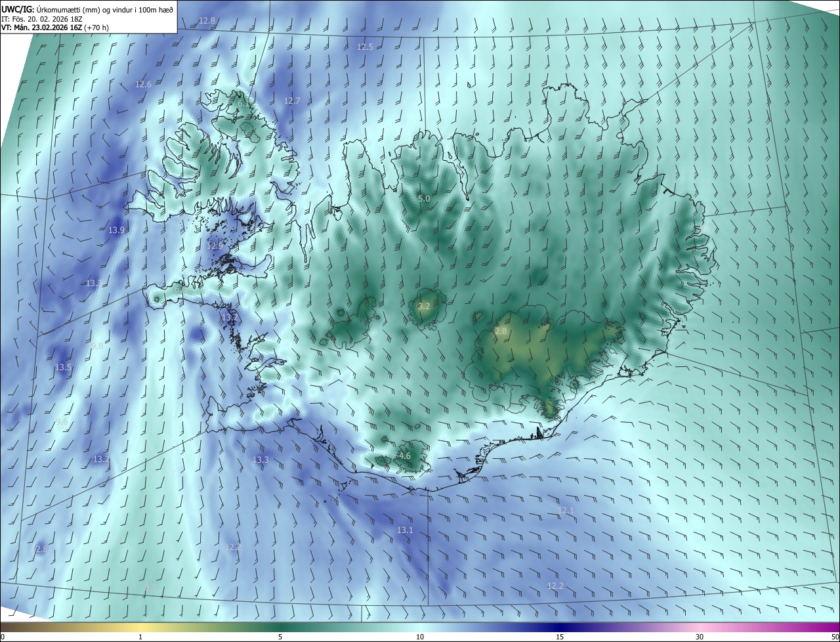Click the 13.9 value label on the map

pyautogui.click(x=116, y=230)
